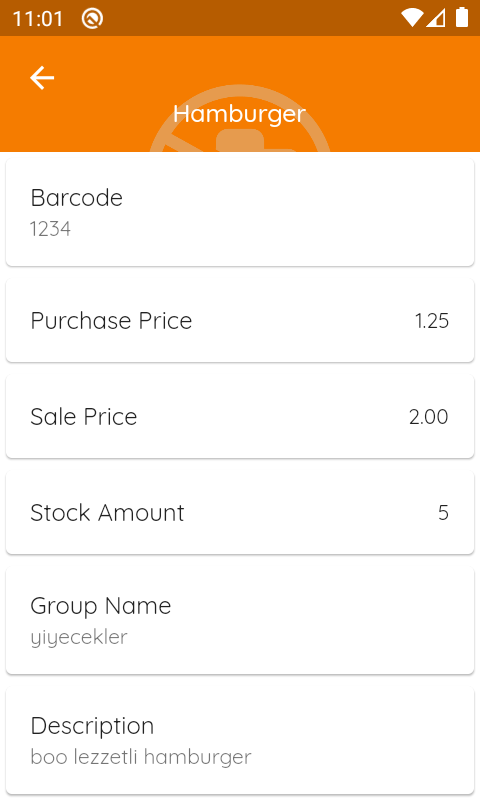Screen dimensions: 480x800
Task: Open the Sale Price card
Action: tap(240, 416)
